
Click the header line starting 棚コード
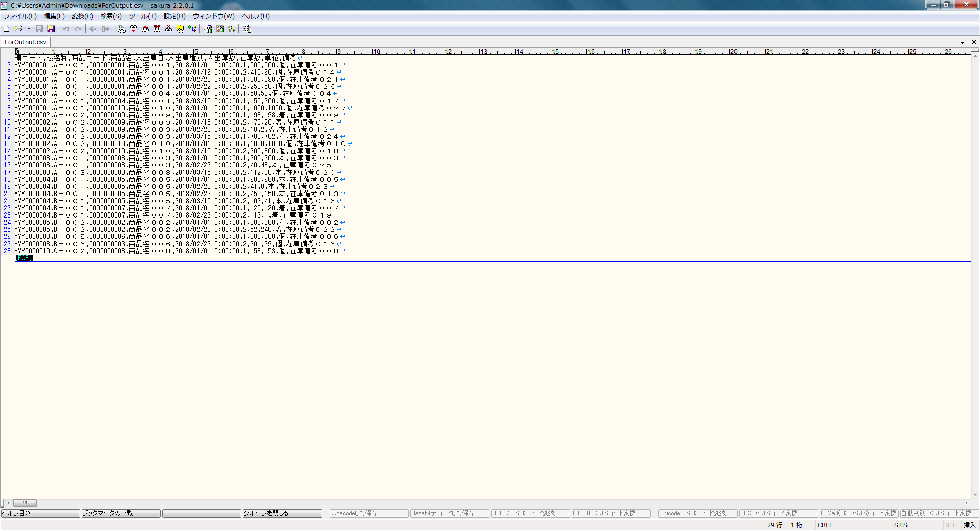click(x=159, y=58)
